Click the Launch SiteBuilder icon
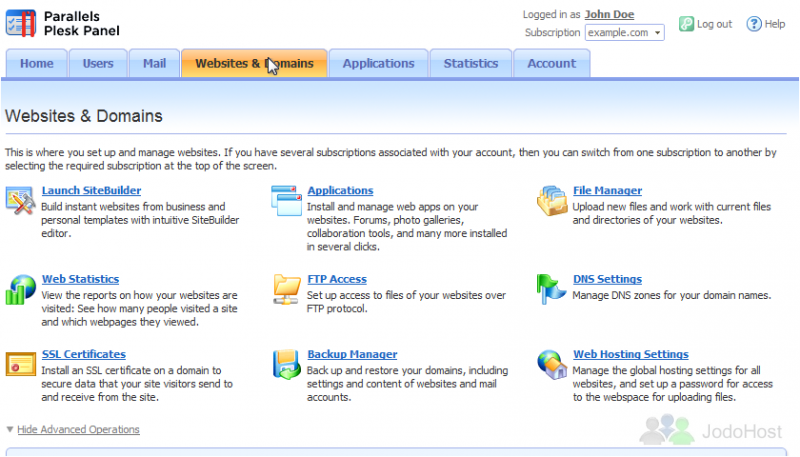Screen dimensions: 800x457 pos(20,200)
